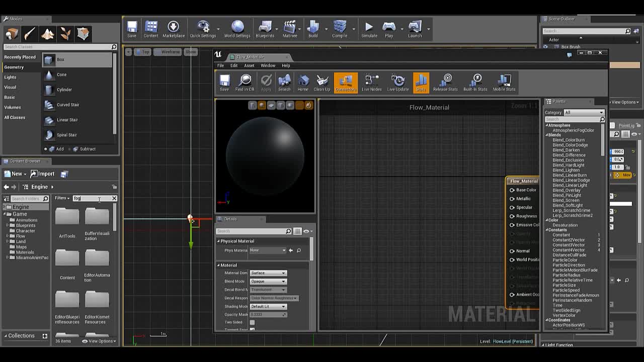Click the Import button in Content Browser

click(x=43, y=174)
